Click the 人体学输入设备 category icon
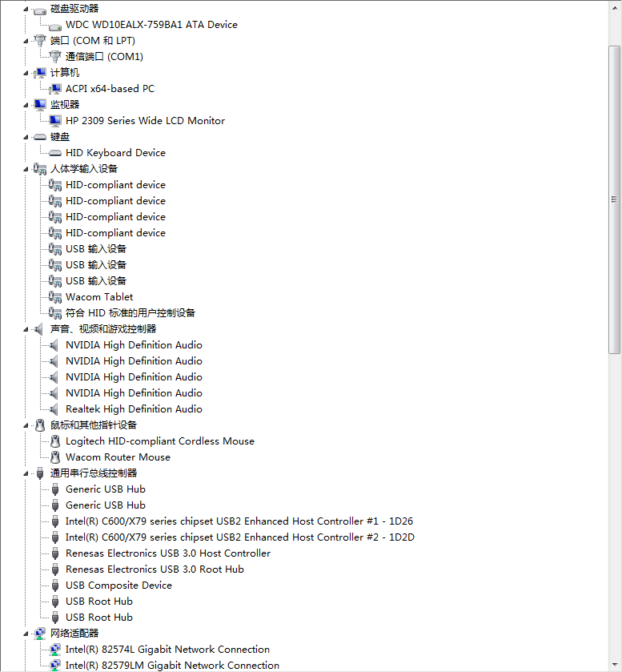 [x=40, y=169]
